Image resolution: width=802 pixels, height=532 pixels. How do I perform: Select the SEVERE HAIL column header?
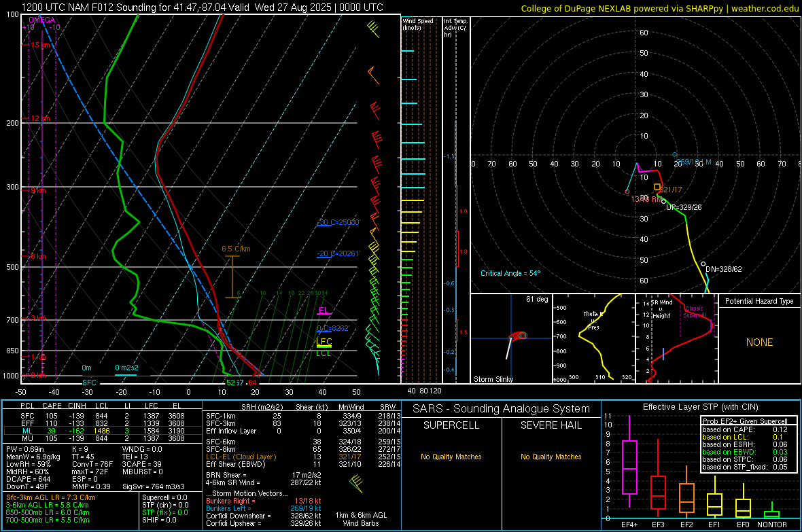coord(551,425)
